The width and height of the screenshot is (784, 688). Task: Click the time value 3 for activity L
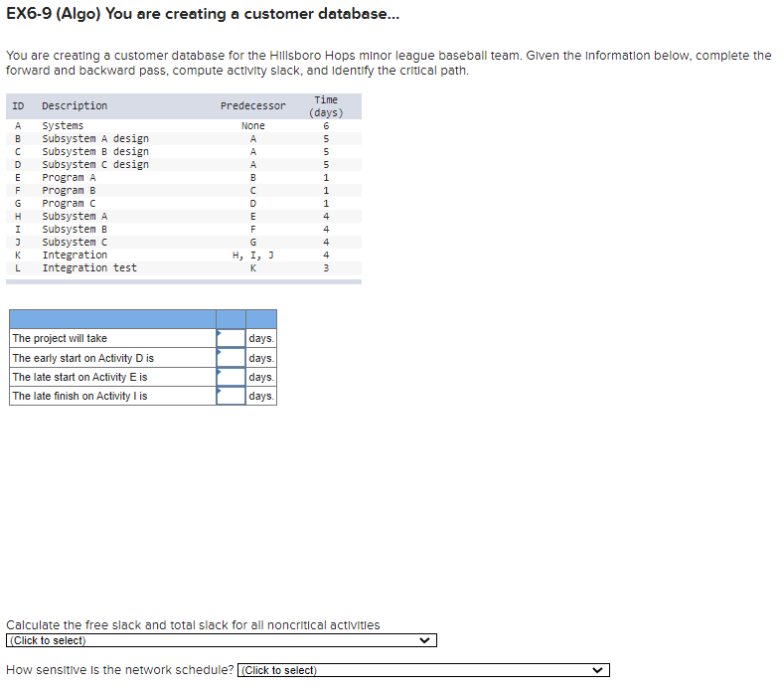[x=326, y=268]
